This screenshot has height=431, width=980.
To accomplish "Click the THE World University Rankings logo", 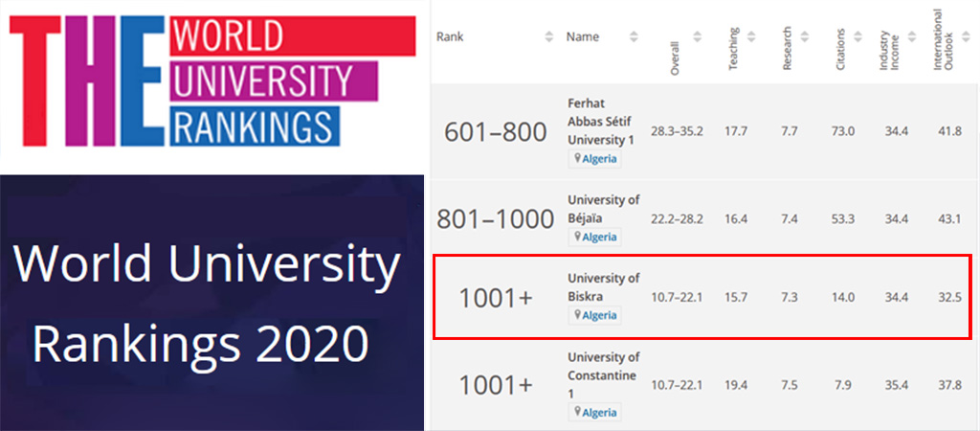I will point(212,81).
